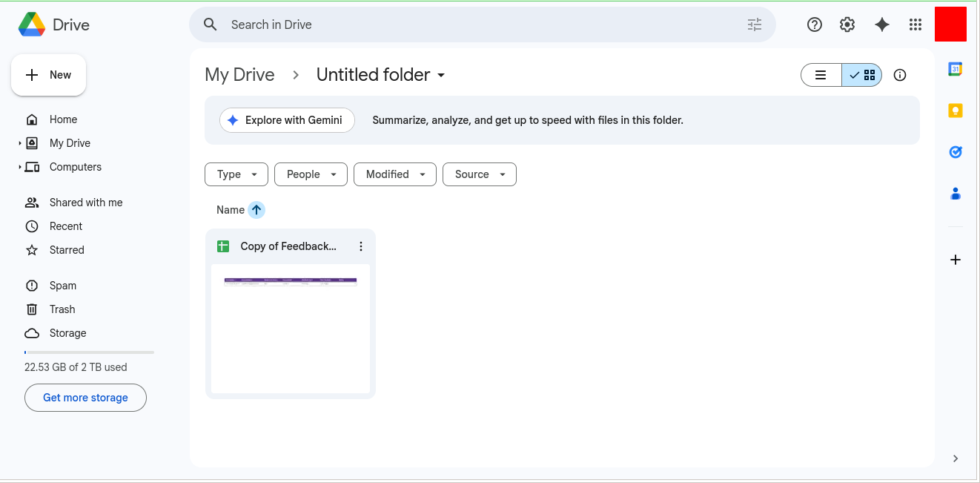Open Gemini from the top bar spark icon
Viewport: 980px width, 483px height.
(x=881, y=24)
